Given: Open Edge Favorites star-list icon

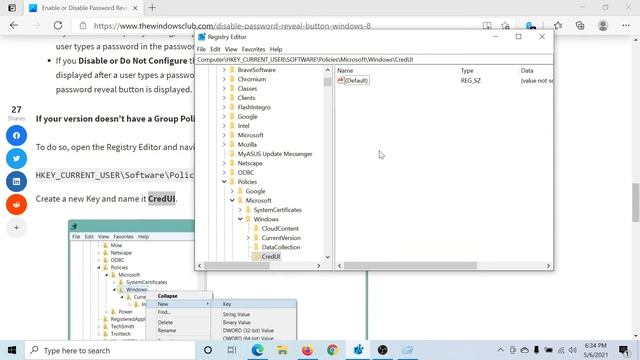Looking at the screenshot, I should 558,25.
